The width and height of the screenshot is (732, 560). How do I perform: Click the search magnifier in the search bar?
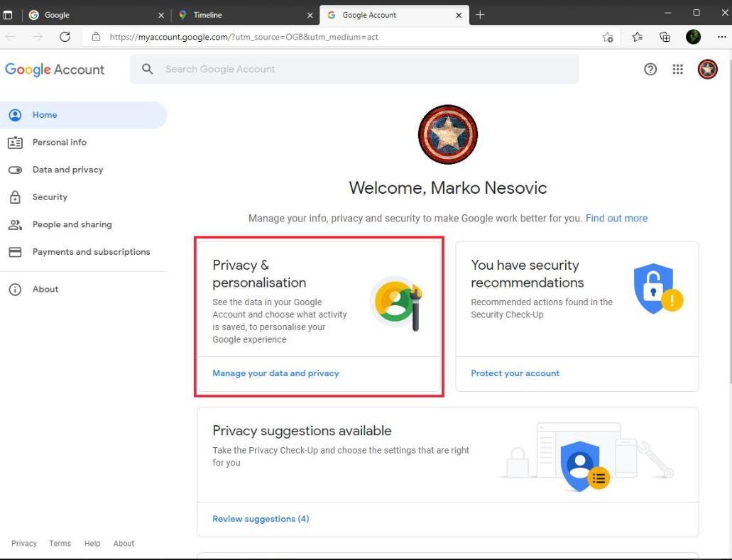pyautogui.click(x=147, y=69)
